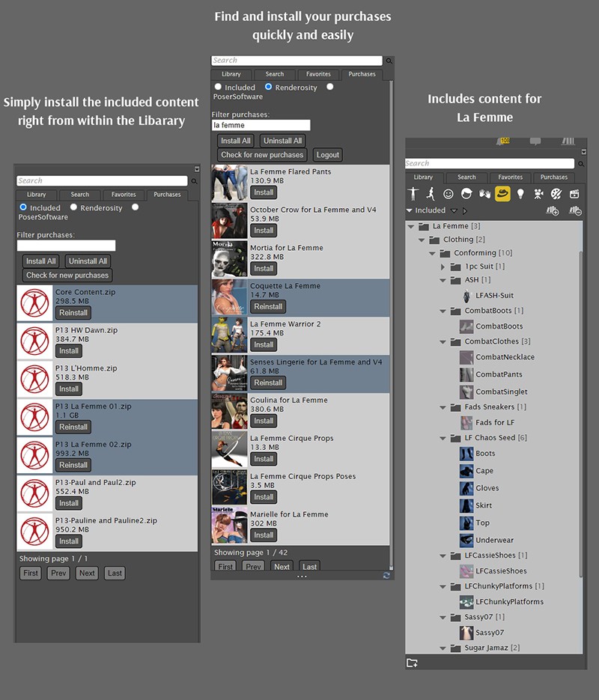This screenshot has height=700, width=599.
Task: Collapse the LF Chaos Seed folder
Action: 443,437
